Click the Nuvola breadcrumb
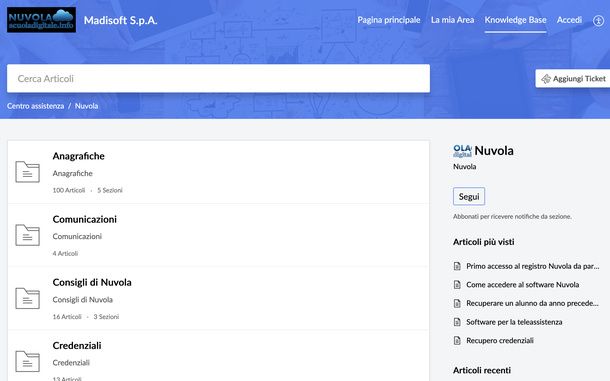Screen dimensions: 610x381 tap(86, 106)
